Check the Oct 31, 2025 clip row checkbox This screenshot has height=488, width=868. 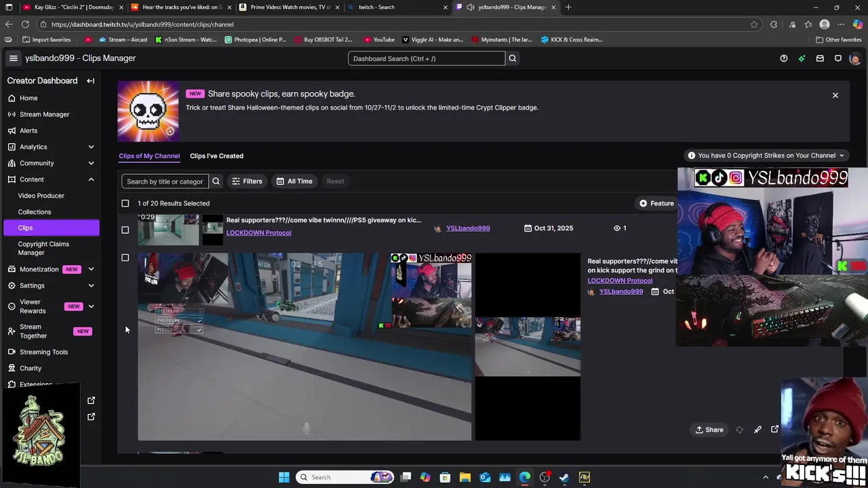pos(125,230)
